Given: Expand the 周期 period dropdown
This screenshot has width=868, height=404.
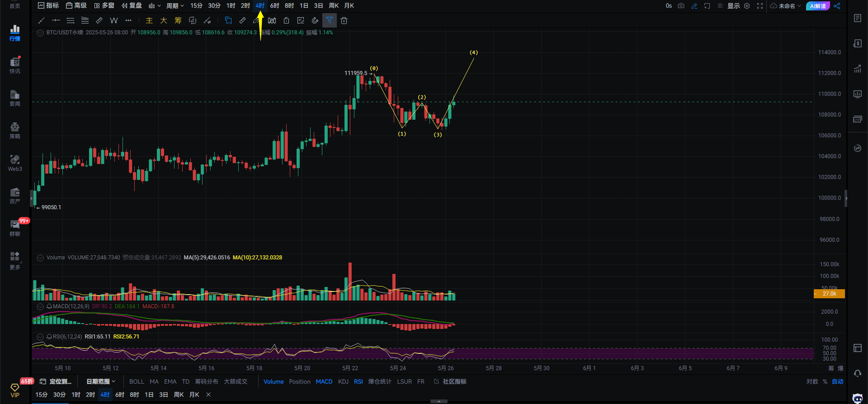Looking at the screenshot, I should point(175,6).
